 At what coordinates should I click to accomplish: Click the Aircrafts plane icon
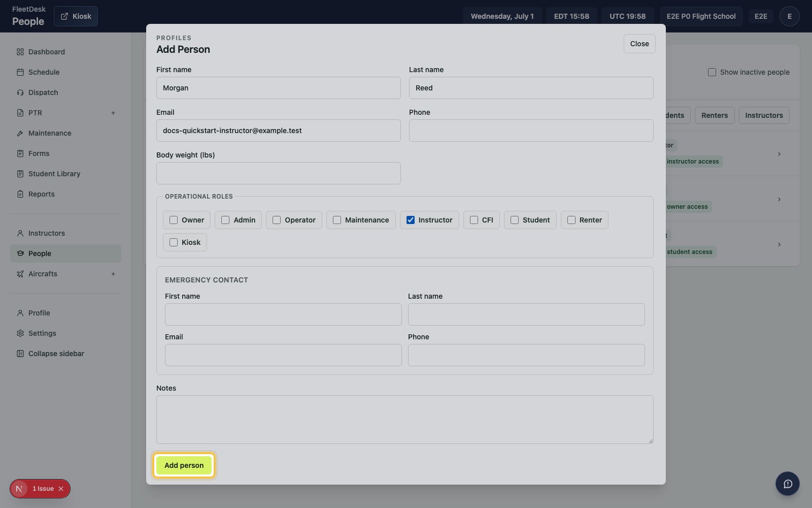[x=20, y=274]
